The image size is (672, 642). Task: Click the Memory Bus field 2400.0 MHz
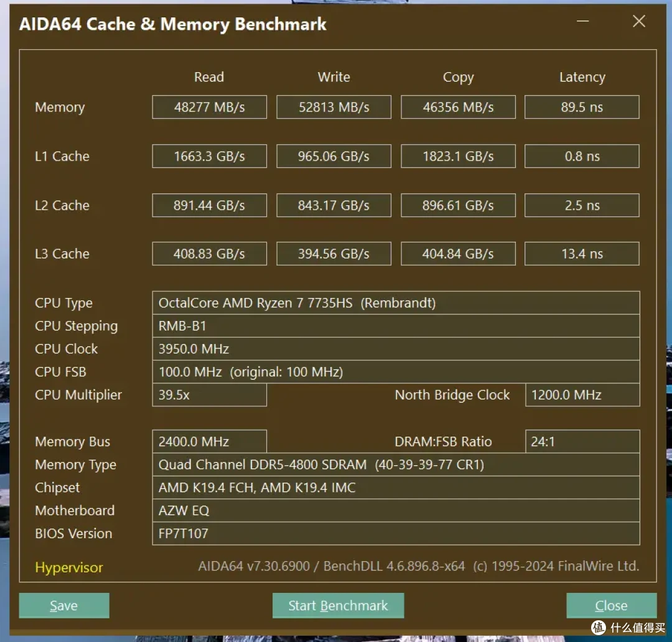[210, 442]
